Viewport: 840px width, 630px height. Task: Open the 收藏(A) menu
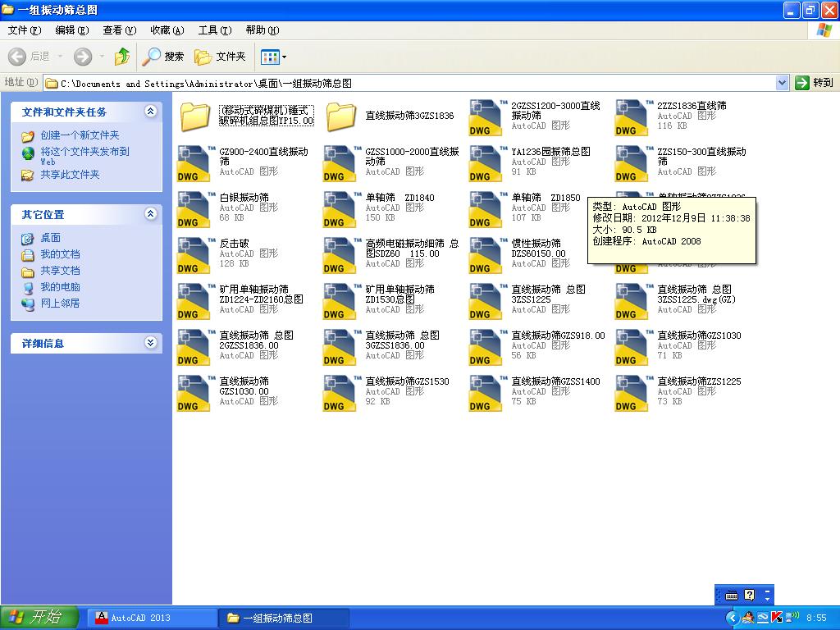coord(167,30)
